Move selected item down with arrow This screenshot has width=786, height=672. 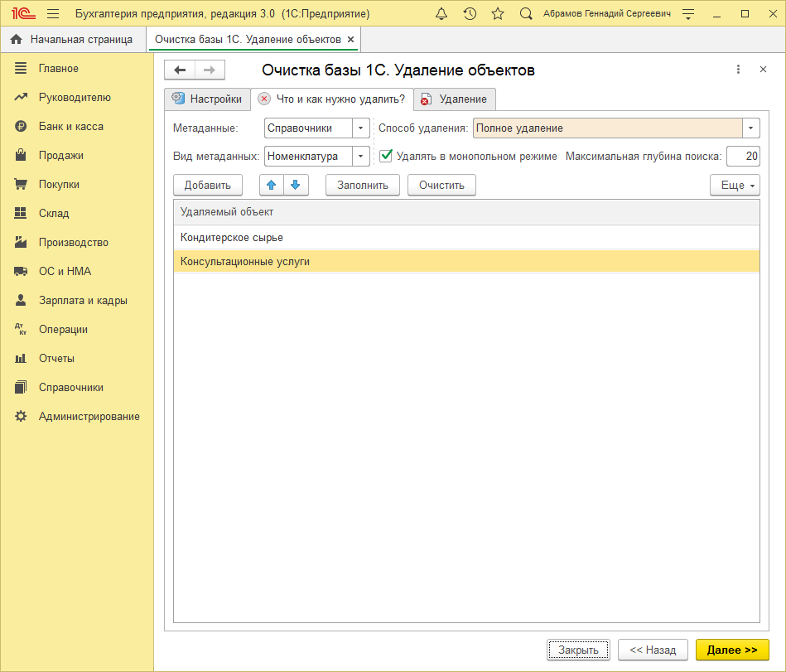(x=296, y=185)
